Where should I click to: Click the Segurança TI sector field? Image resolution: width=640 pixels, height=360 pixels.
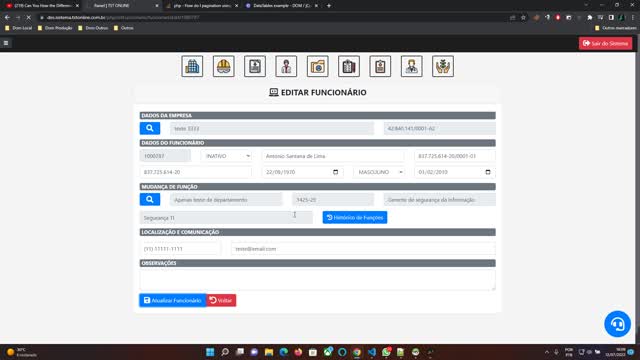(x=226, y=218)
